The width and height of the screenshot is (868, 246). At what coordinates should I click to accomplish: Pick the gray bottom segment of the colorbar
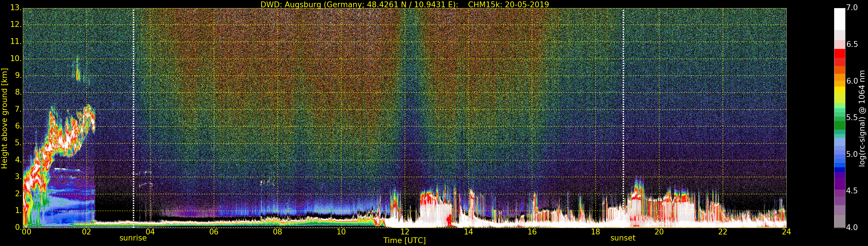[839, 221]
